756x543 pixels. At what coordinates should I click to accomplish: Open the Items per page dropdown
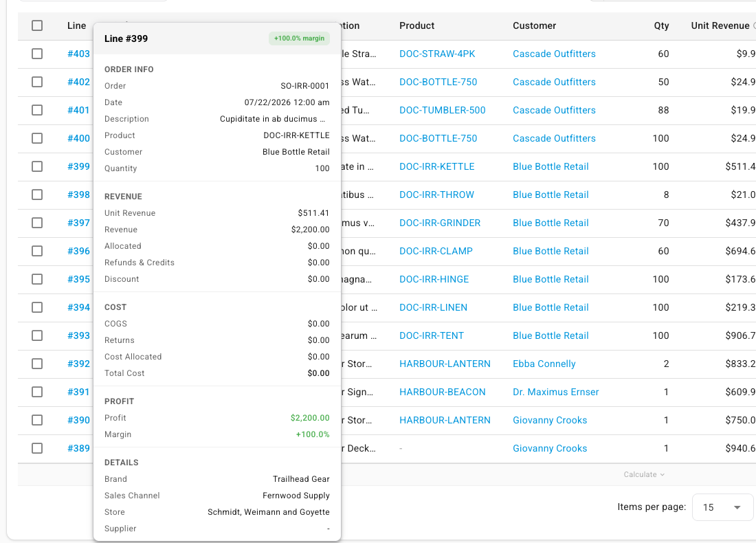coord(722,507)
